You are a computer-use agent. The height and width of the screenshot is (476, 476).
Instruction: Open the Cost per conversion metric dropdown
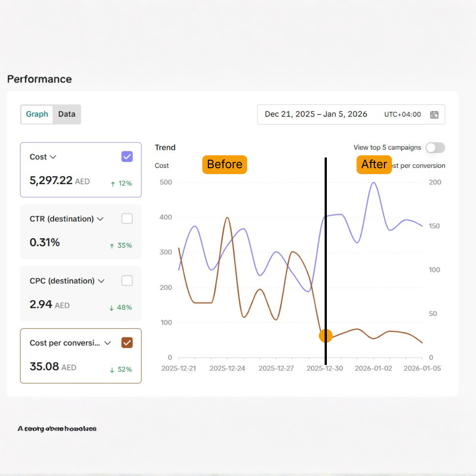pos(108,343)
